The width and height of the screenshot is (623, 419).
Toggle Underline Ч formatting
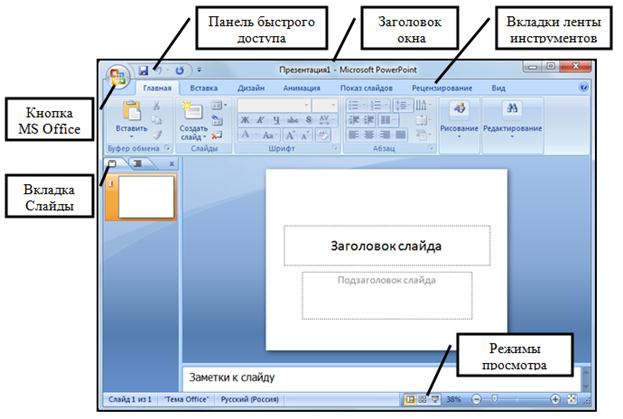[276, 120]
